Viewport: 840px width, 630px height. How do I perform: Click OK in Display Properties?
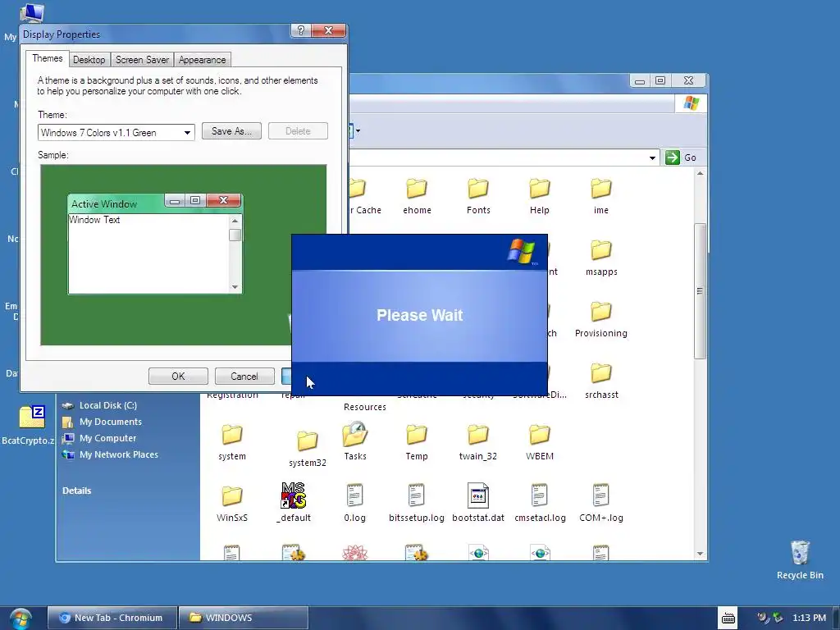178,376
